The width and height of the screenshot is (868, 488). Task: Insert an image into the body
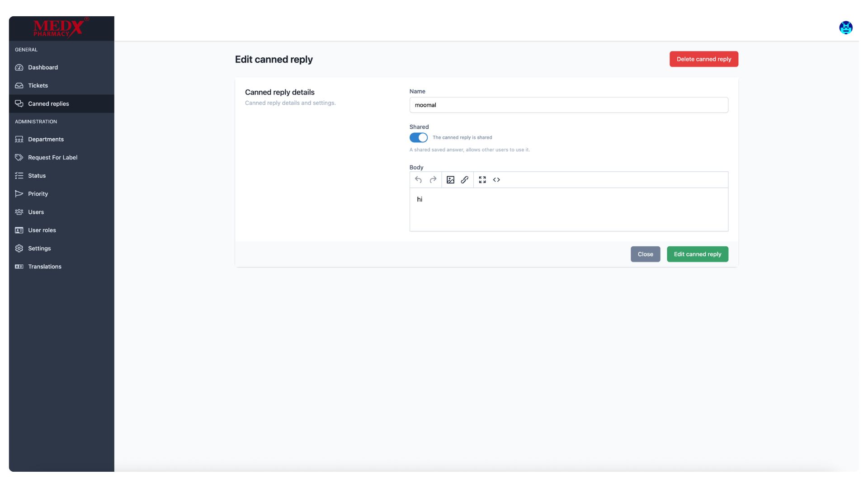(x=450, y=180)
